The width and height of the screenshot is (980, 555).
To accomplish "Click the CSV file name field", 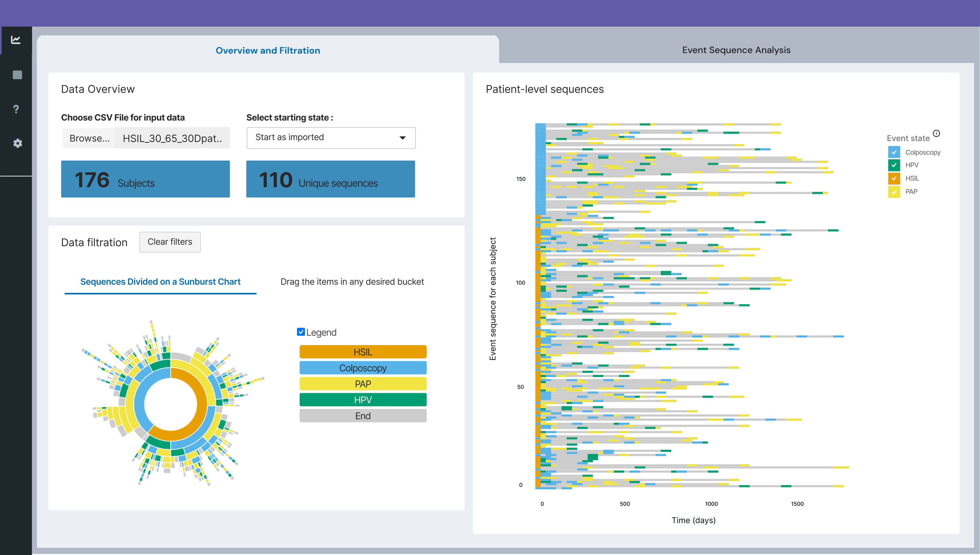I will (x=172, y=138).
